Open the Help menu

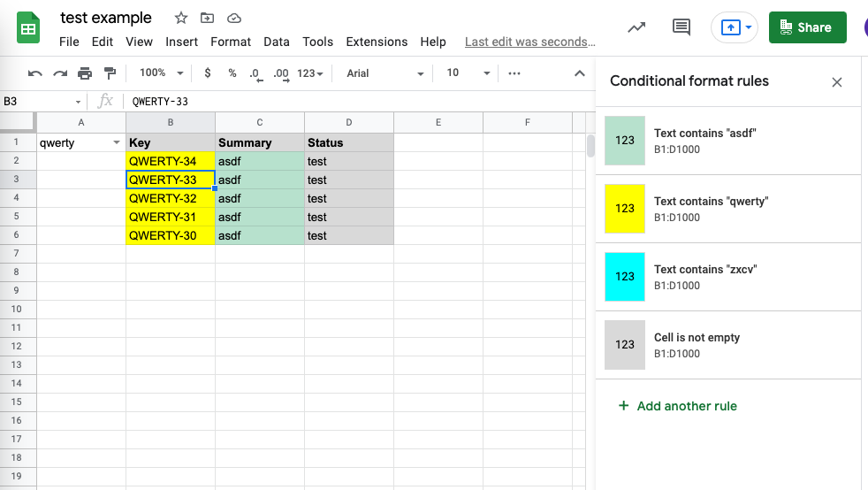click(x=433, y=42)
